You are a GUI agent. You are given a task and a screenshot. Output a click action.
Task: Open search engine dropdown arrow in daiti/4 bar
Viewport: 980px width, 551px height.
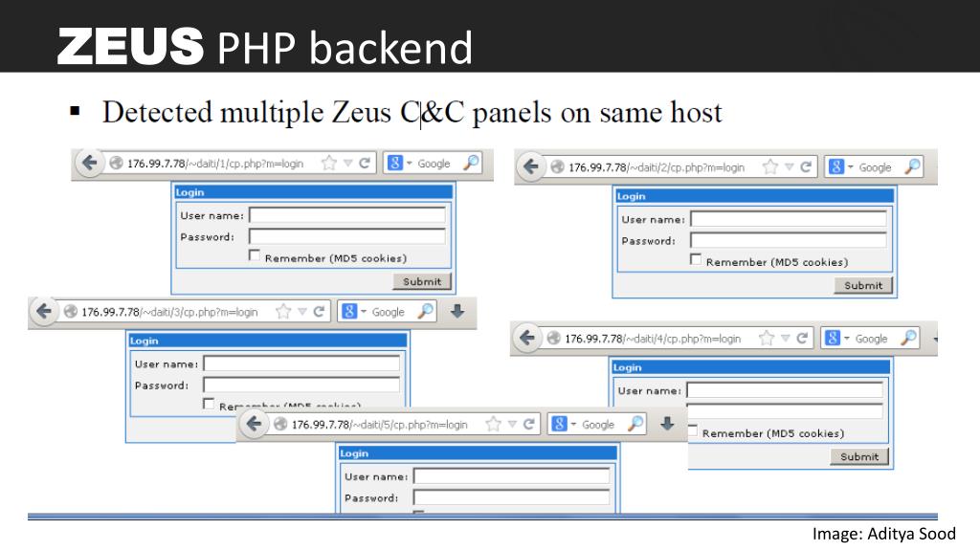point(847,338)
